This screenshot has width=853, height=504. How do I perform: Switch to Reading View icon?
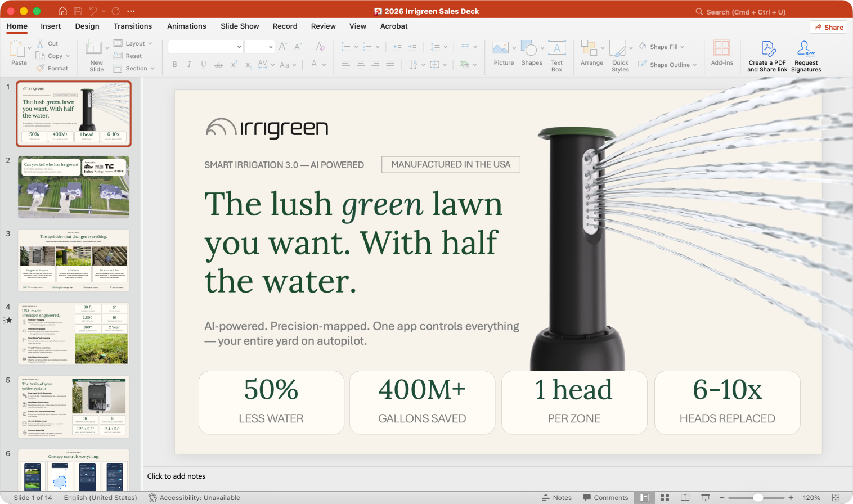[685, 498]
